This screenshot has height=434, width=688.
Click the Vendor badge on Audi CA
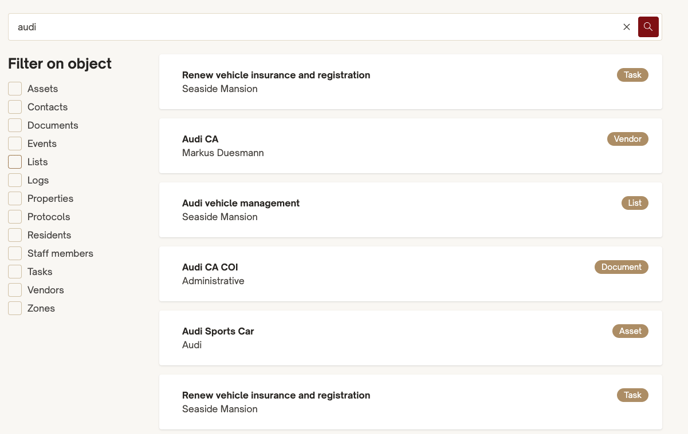pyautogui.click(x=627, y=139)
